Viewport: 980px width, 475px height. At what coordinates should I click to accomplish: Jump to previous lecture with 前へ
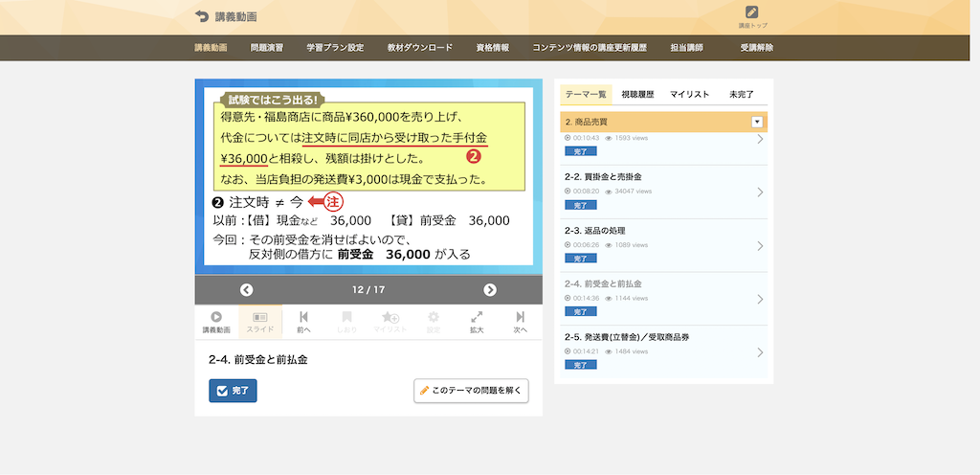303,322
